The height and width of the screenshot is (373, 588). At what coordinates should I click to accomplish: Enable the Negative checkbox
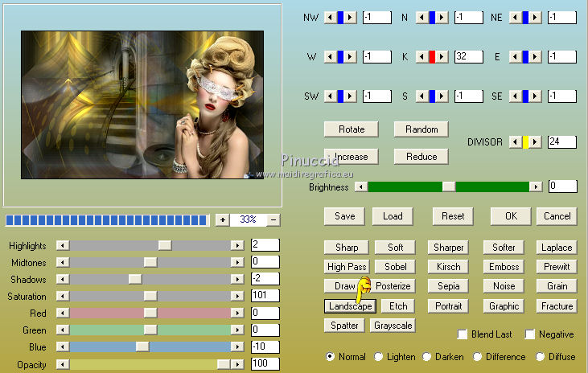tap(530, 334)
